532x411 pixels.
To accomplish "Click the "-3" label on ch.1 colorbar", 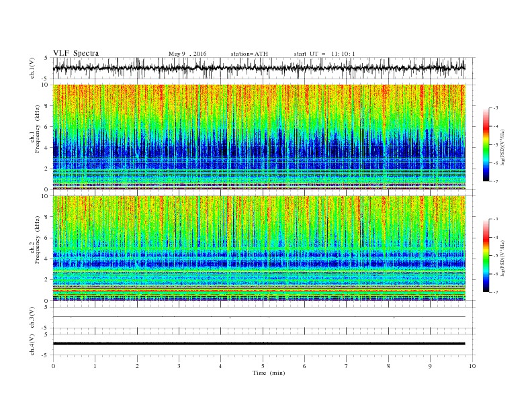I will [x=496, y=108].
